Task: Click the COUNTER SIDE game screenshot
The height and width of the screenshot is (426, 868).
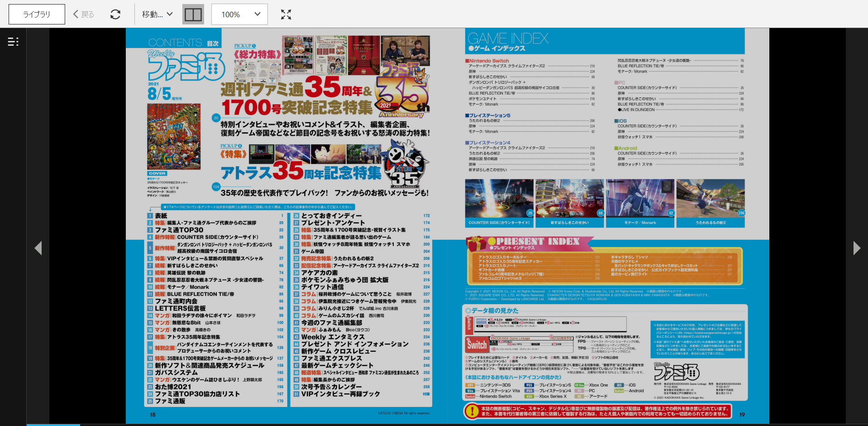Action: [499, 199]
